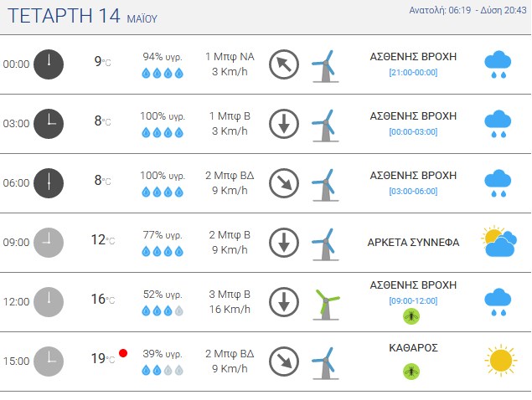Click the rain cloud icon at 00:00
The width and height of the screenshot is (532, 400).
point(498,64)
